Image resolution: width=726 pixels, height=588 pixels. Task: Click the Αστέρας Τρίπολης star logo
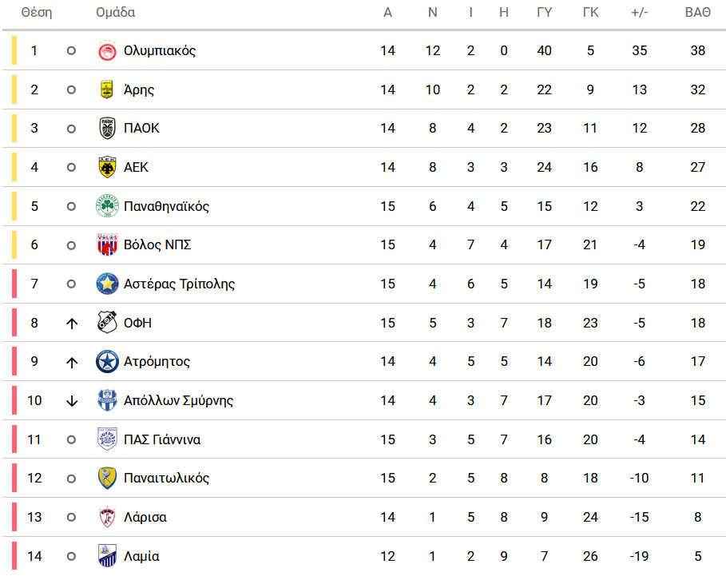[107, 284]
